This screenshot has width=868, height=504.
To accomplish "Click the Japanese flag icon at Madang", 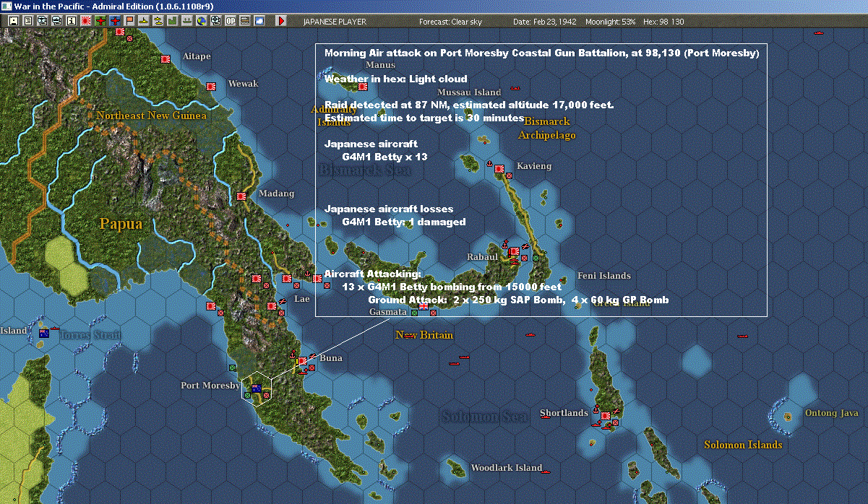I will (241, 196).
